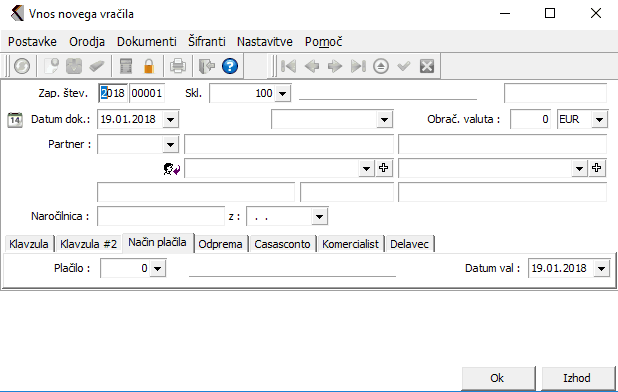Click the wide address field below partner icon
This screenshot has width=618, height=392.
196,193
